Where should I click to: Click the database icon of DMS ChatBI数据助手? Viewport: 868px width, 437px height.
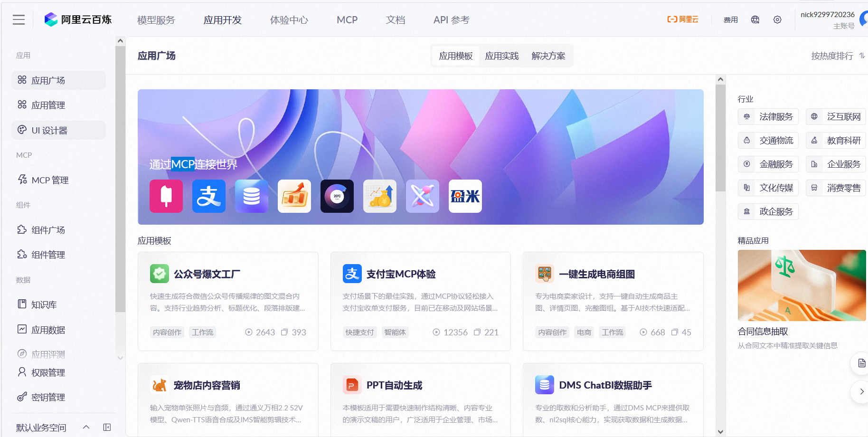click(545, 385)
